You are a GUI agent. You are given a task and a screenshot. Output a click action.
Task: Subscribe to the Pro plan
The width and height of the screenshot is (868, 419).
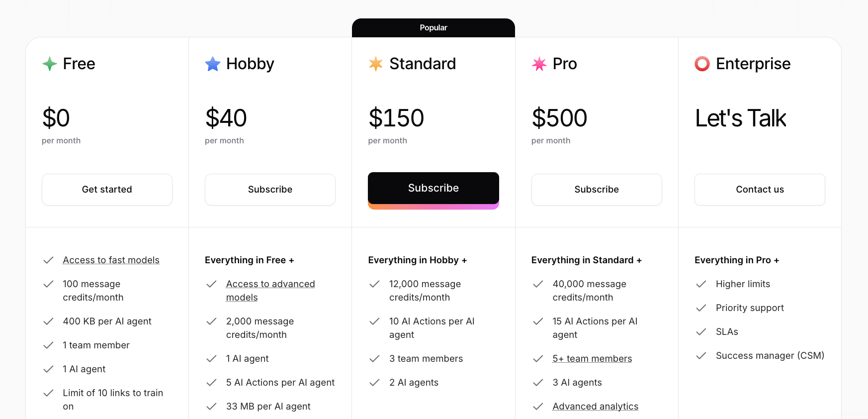coord(597,190)
